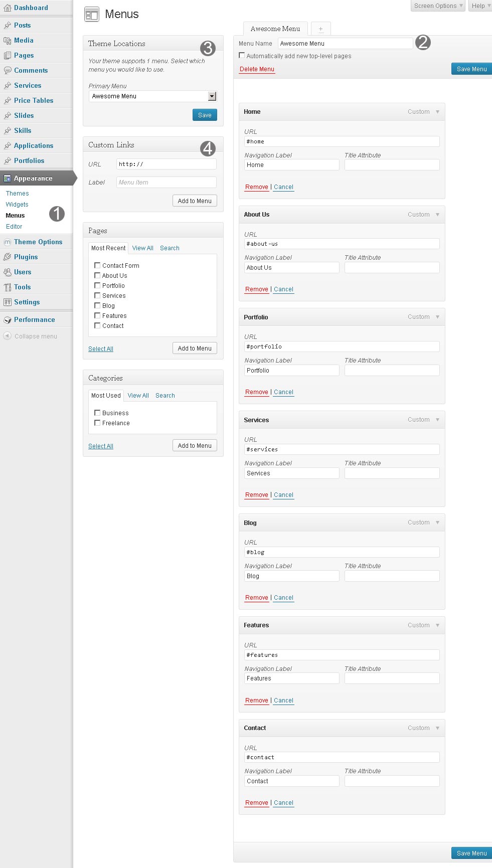Collapse the Services menu item arrow
492x868 pixels.
click(x=437, y=420)
